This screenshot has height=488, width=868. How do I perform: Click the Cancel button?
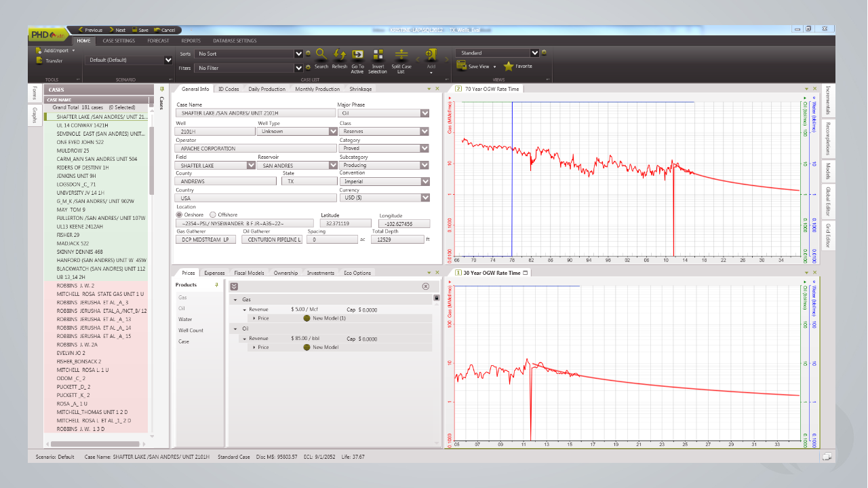tap(165, 31)
